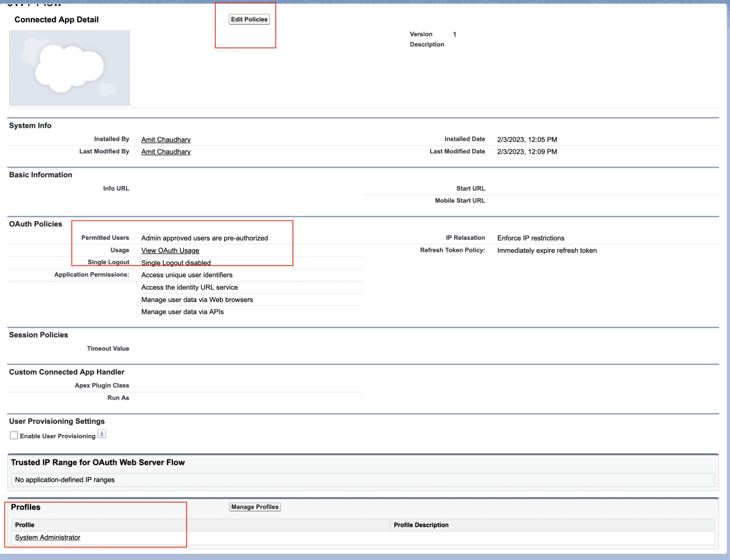Screen dimensions: 730x560
Task: Click the Profiles section header
Action: click(26, 507)
